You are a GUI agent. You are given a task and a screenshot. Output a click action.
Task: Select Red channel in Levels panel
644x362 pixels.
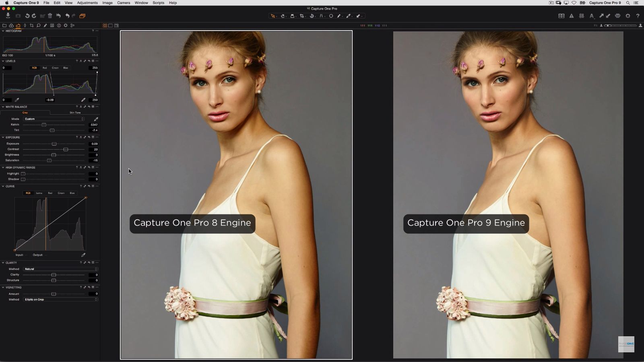pos(45,68)
